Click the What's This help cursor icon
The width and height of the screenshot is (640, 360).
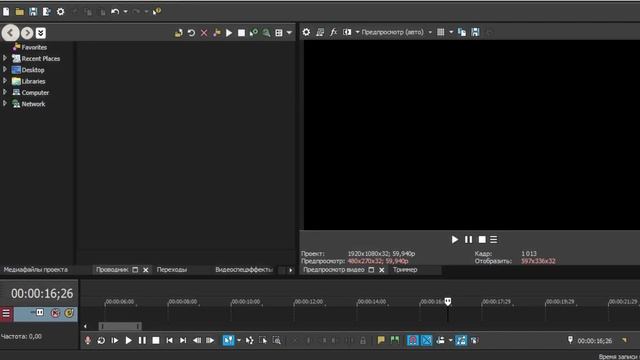[x=157, y=12]
